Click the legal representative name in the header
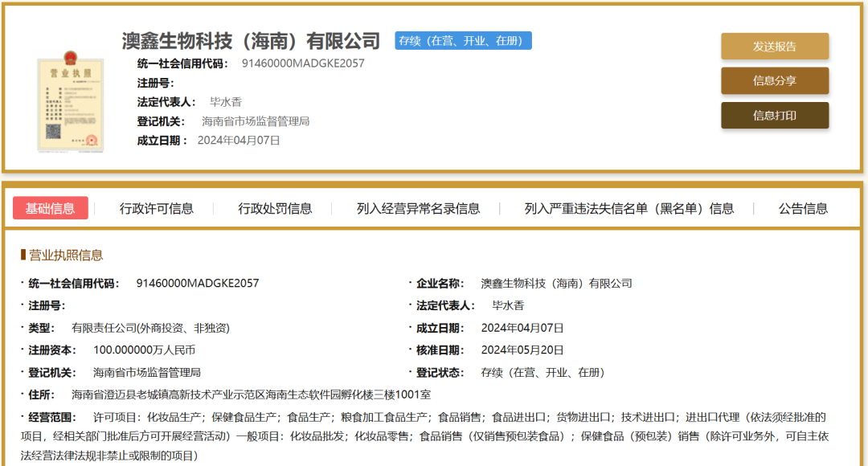Viewport: 868px width, 466px height. [226, 102]
